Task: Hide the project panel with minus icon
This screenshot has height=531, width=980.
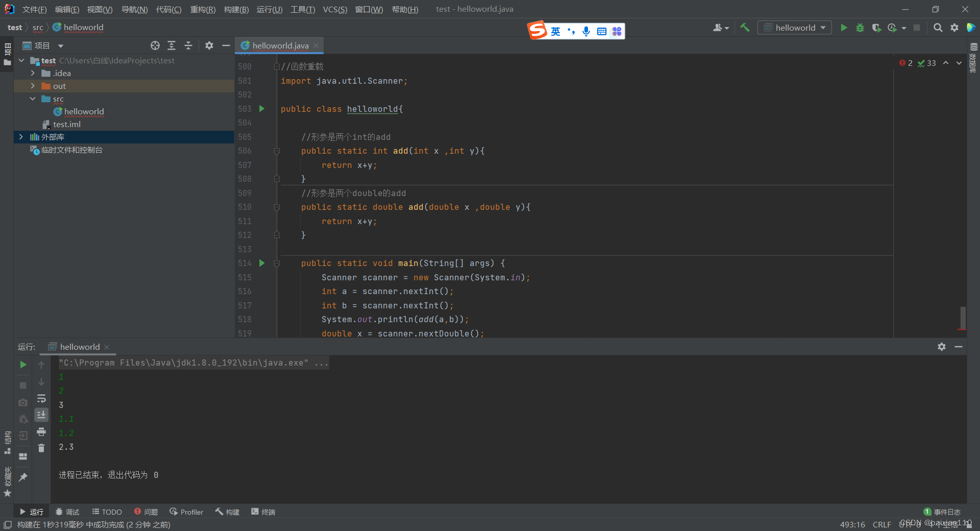Action: pyautogui.click(x=226, y=45)
